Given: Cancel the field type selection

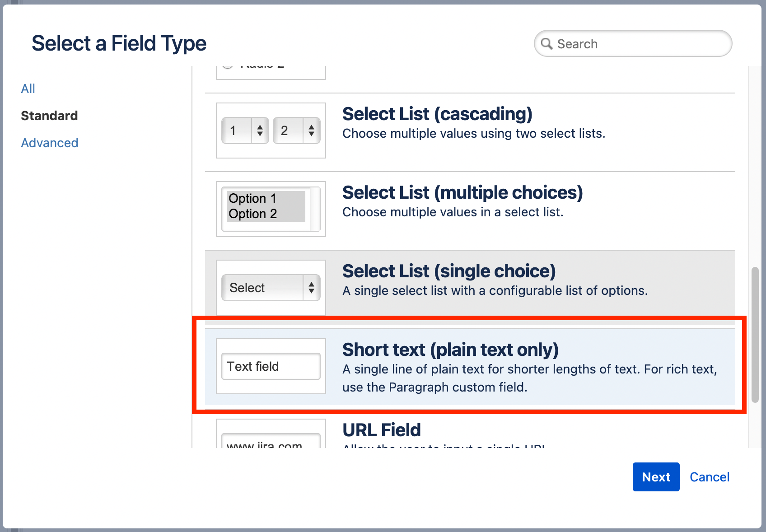Looking at the screenshot, I should 710,476.
